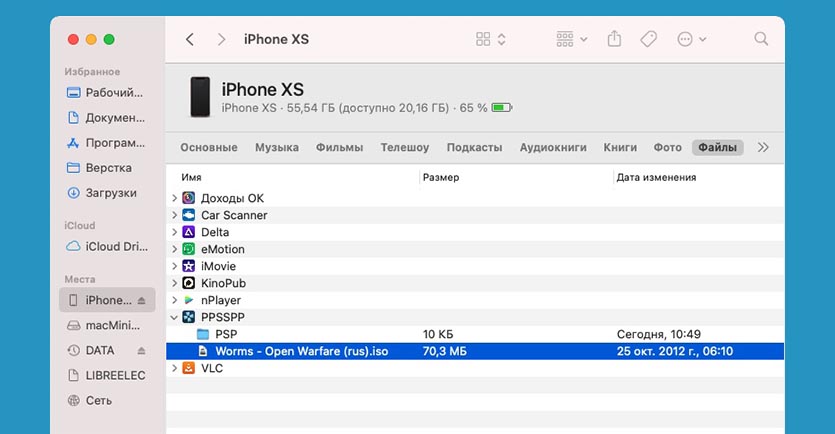Click the Share toolbar icon
The height and width of the screenshot is (434, 835).
point(614,39)
